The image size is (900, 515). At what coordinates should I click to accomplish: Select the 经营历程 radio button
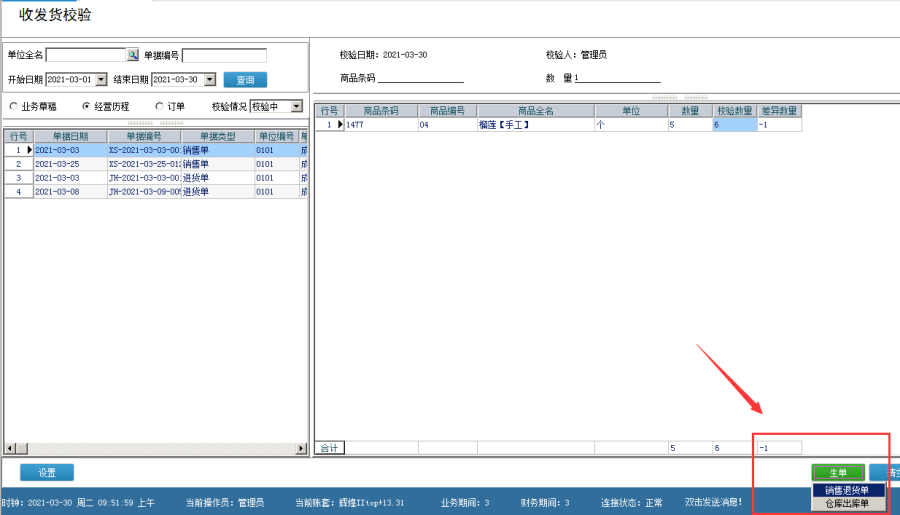pos(87,106)
